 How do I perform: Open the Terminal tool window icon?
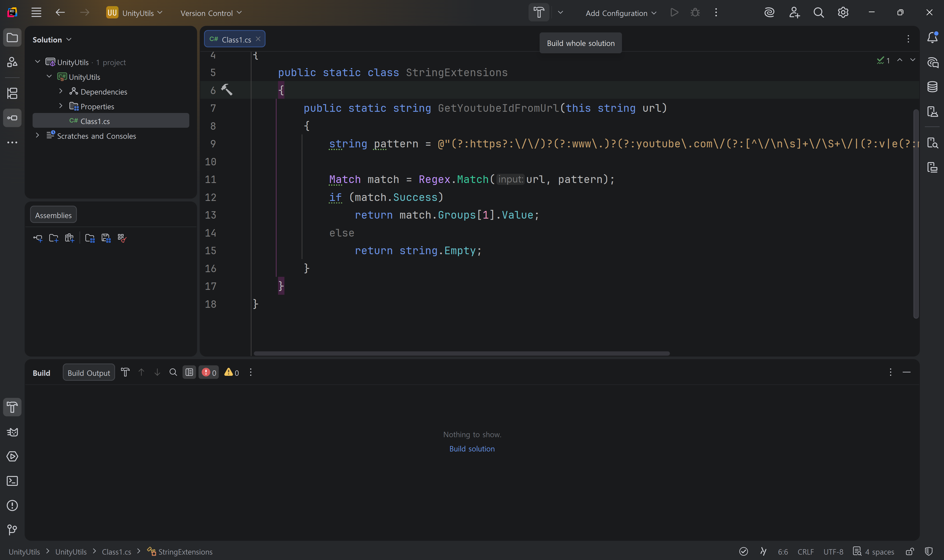click(x=12, y=481)
